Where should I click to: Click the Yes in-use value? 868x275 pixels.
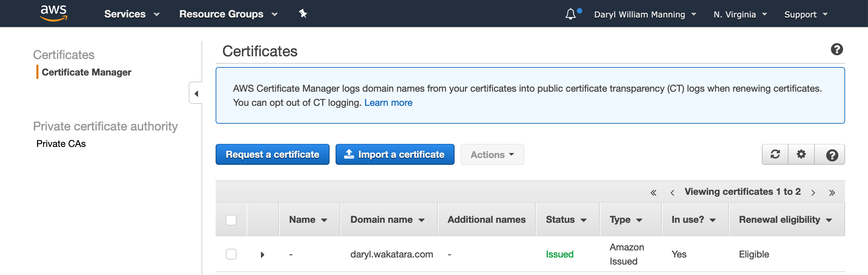tap(679, 254)
